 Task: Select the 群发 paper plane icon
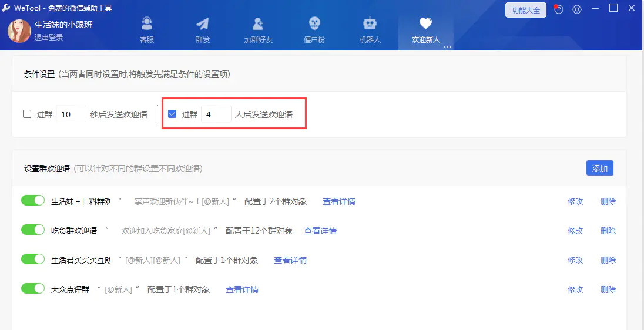[202, 24]
